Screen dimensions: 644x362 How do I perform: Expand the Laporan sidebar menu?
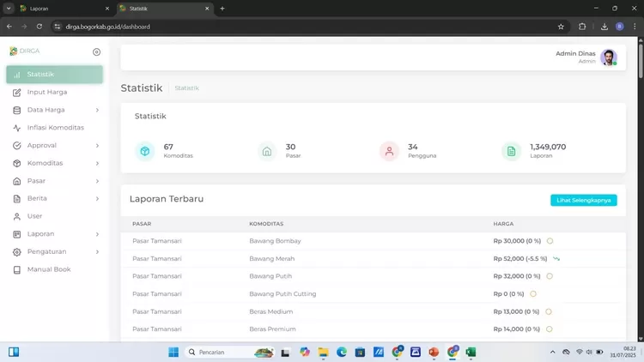click(x=97, y=234)
